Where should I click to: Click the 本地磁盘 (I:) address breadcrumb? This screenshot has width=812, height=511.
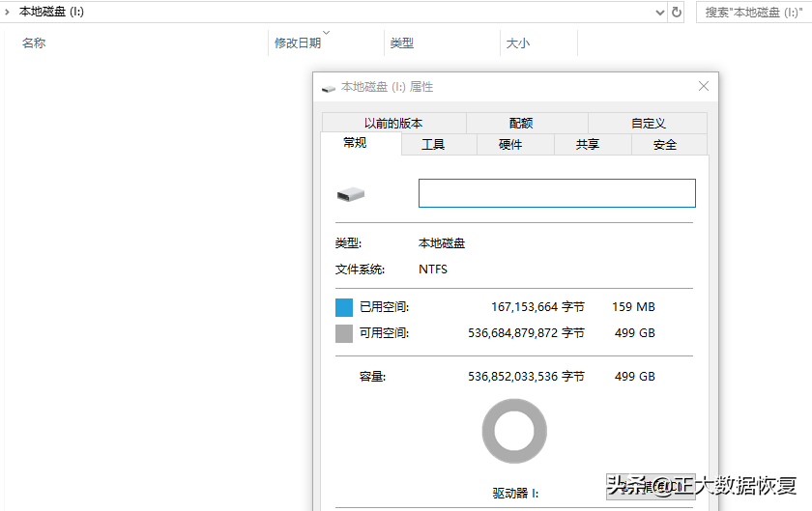point(51,12)
